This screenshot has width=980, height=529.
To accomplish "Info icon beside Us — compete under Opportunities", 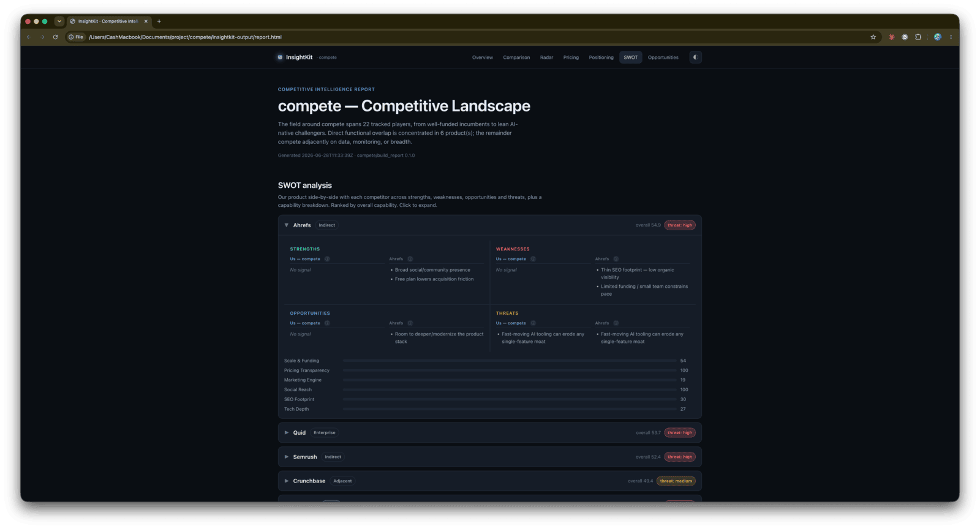I will click(327, 323).
